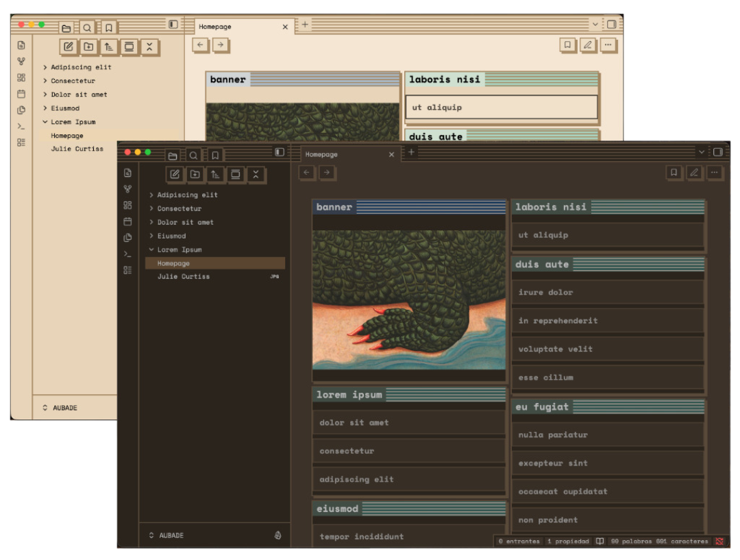Viewport: 740px width, 560px height.
Task: Open graph view in dark window ribbon
Action: point(127,189)
